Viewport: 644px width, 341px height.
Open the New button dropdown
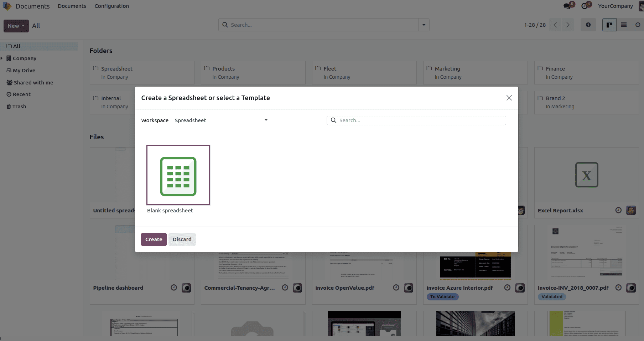point(16,26)
